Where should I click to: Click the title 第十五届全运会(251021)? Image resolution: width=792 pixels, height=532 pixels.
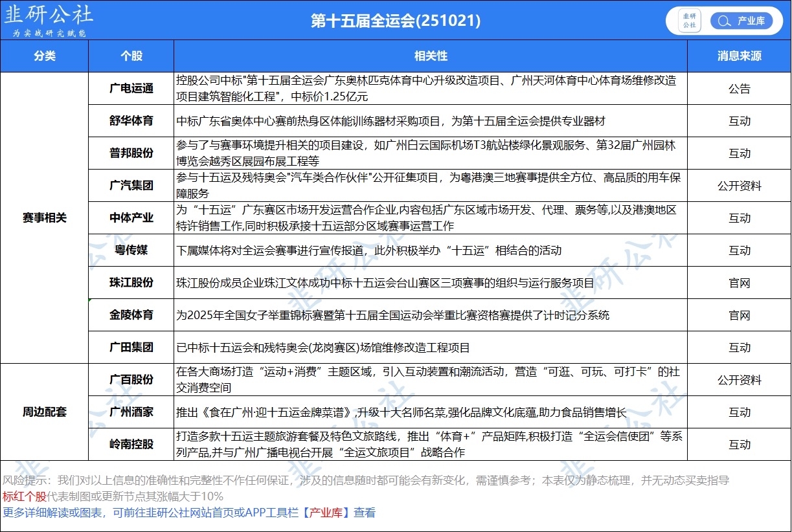[396, 21]
